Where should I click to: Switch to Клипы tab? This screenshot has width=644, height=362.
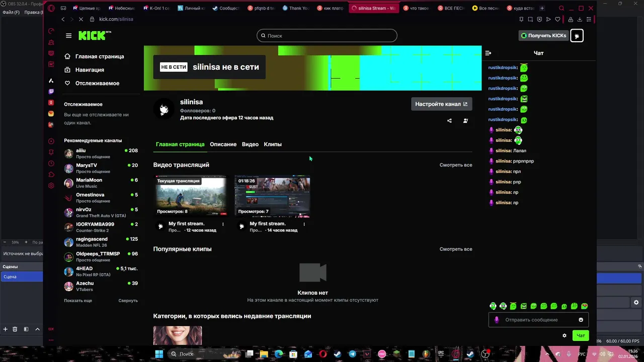click(x=273, y=144)
